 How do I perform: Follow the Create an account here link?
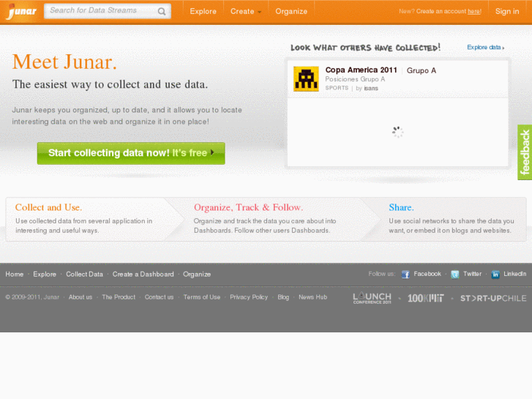[474, 11]
